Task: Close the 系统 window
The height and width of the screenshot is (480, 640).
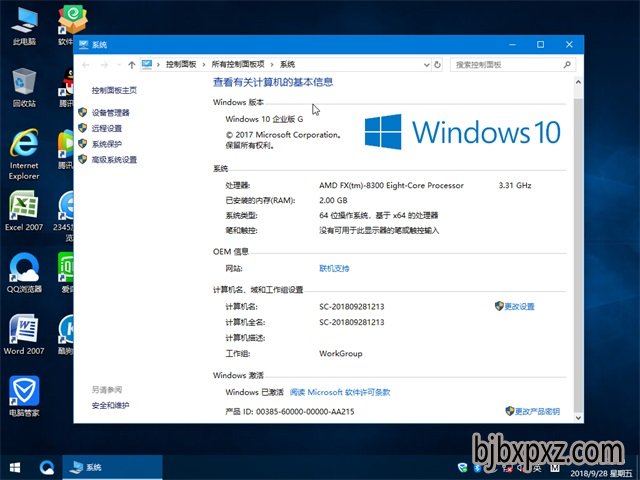Action: pos(569,44)
